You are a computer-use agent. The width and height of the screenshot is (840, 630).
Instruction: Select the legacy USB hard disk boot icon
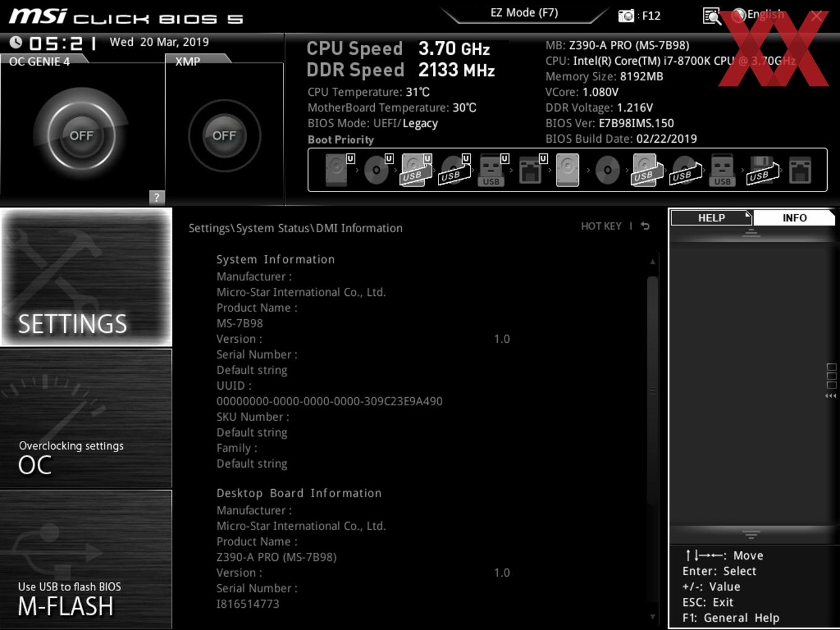647,170
